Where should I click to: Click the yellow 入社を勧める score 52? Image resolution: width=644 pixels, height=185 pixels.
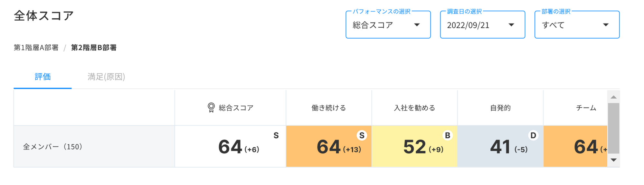click(414, 146)
